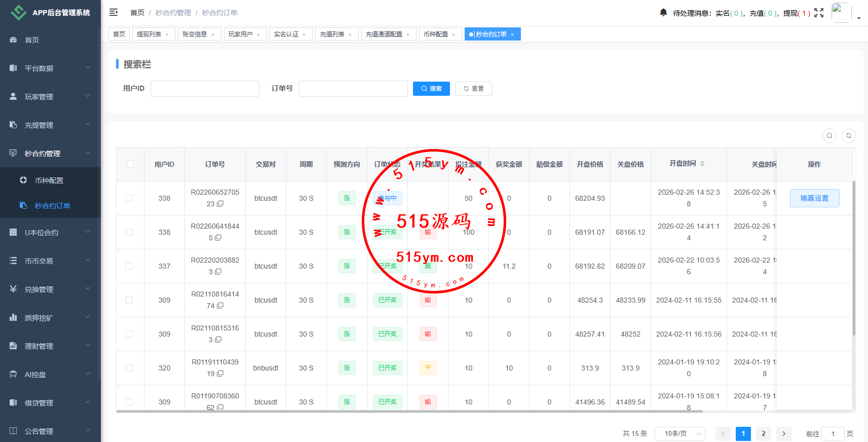Screen dimensions: 868x442
Task: Click the round refresh icon above the table
Action: coord(849,135)
